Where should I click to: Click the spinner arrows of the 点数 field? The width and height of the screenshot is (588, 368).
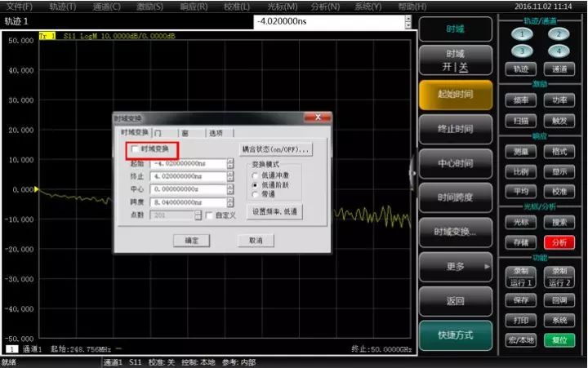coord(198,215)
